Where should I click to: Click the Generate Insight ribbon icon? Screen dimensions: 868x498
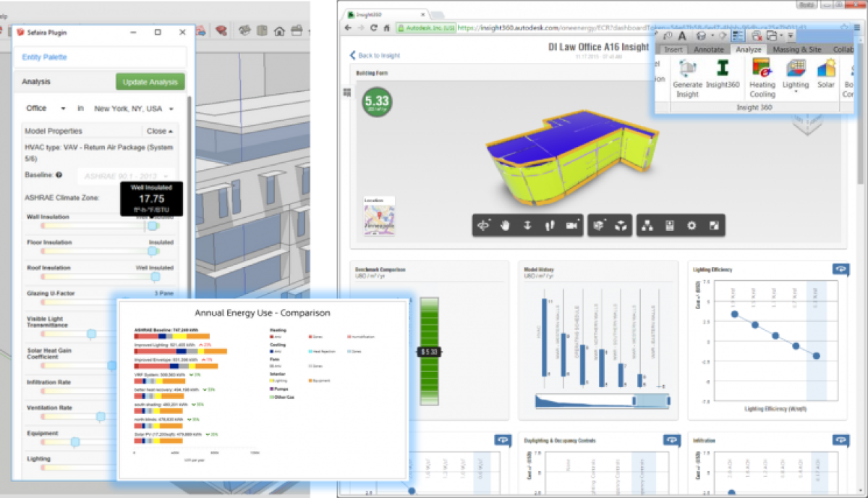pyautogui.click(x=687, y=68)
